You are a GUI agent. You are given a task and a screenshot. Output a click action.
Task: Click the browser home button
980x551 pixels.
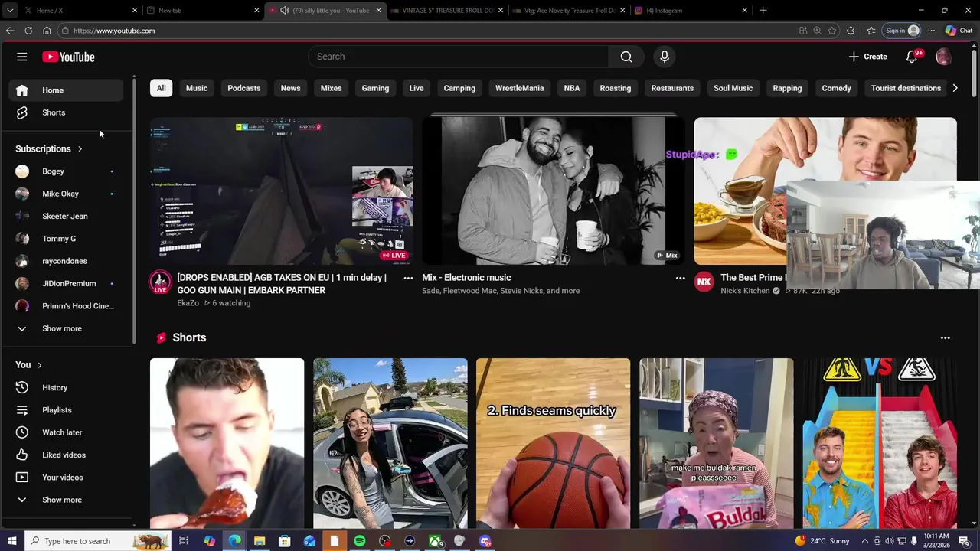(x=47, y=31)
